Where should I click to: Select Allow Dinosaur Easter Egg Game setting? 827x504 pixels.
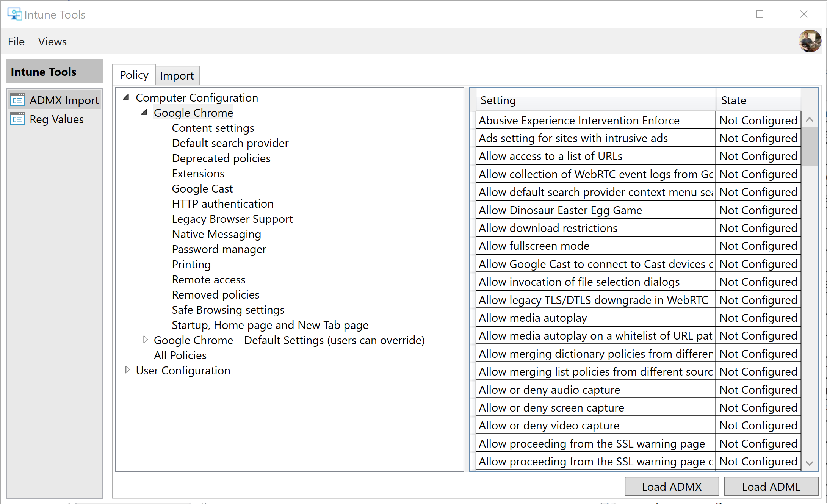point(560,210)
